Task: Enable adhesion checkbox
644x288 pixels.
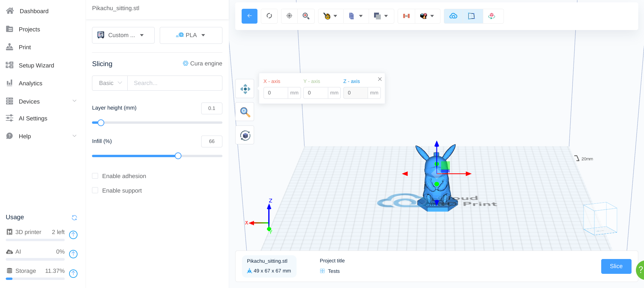Action: pyautogui.click(x=95, y=176)
